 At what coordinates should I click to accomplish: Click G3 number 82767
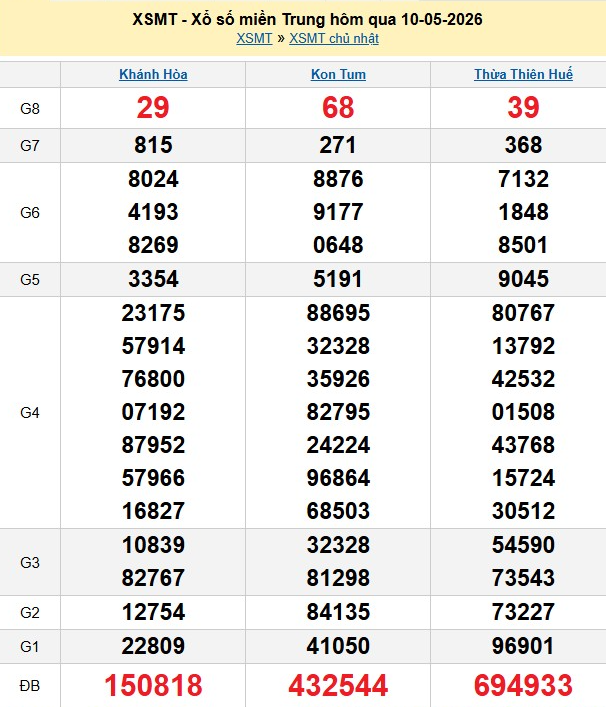153,578
